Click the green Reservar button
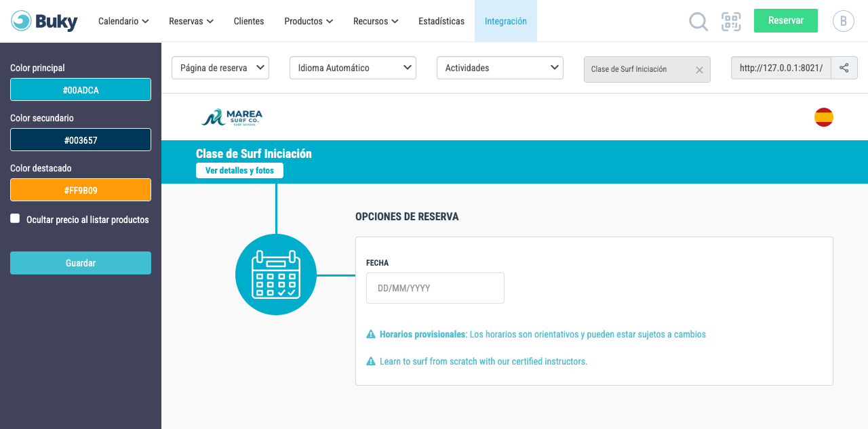The image size is (868, 429). 786,20
